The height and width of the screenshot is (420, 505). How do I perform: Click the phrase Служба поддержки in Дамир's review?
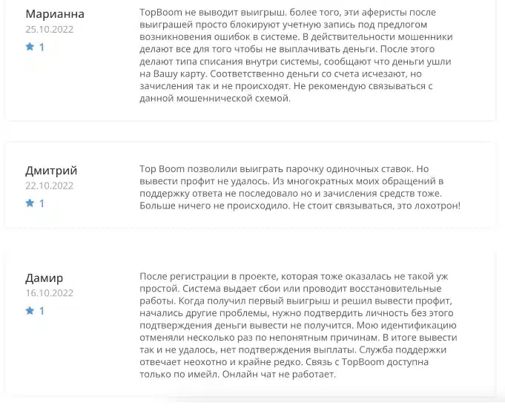click(403, 350)
